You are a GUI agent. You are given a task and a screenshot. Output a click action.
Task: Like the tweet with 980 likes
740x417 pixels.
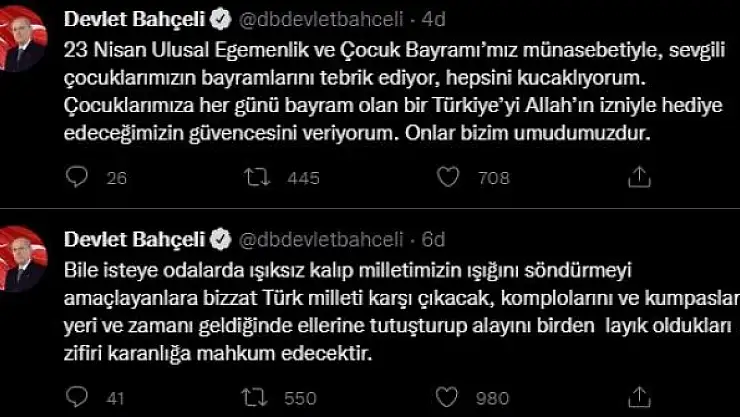click(x=449, y=398)
